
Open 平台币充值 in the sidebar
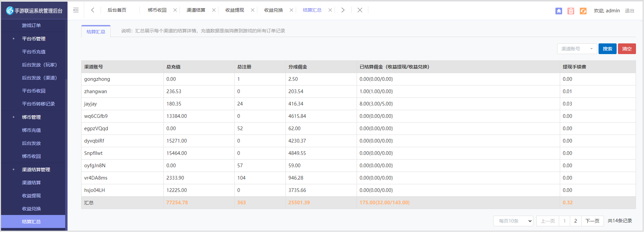pos(34,52)
